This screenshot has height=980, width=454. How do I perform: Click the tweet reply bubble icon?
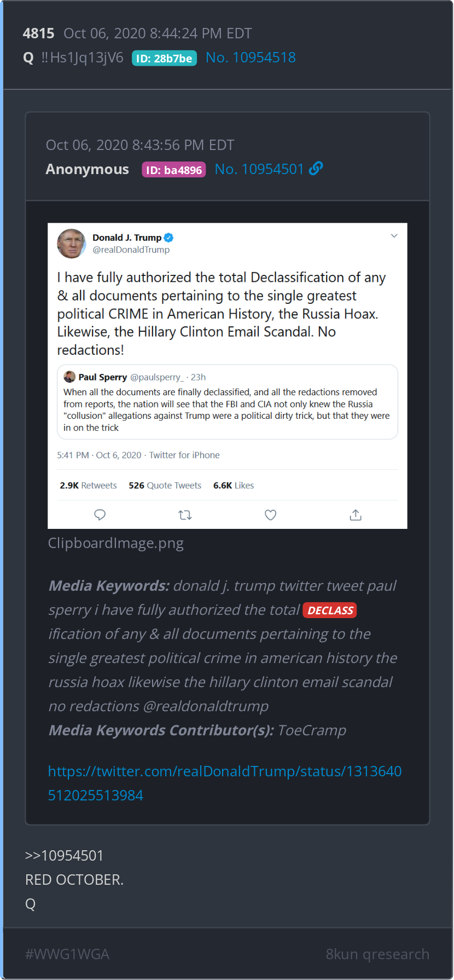click(x=100, y=515)
